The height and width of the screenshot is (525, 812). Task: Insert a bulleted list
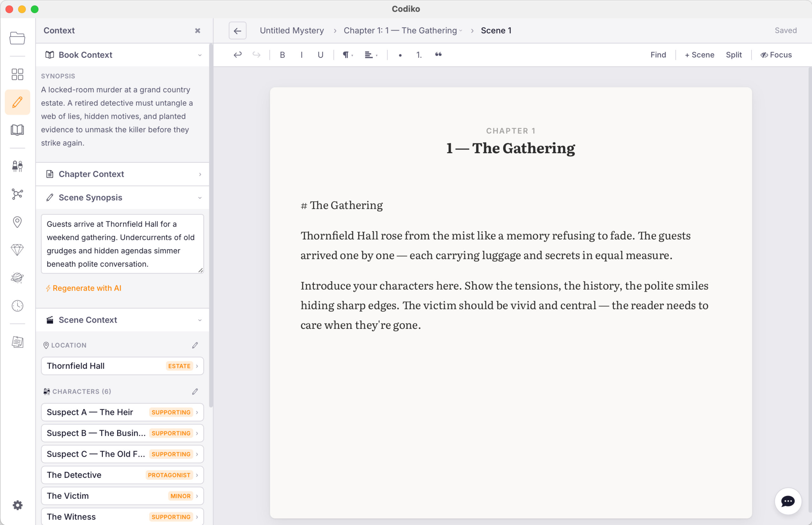pyautogui.click(x=400, y=55)
